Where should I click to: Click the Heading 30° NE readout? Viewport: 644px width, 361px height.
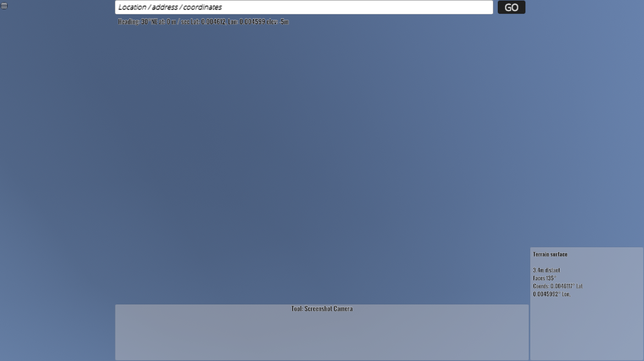point(136,22)
